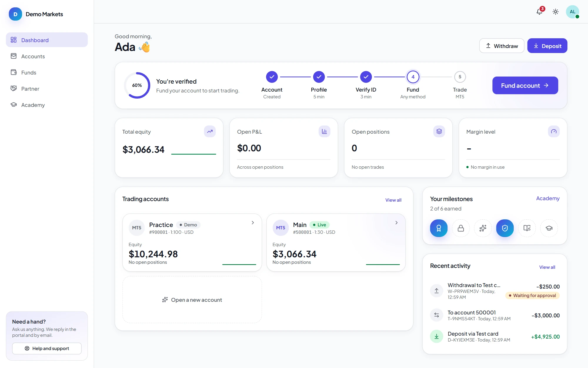Open the notifications bell
The height and width of the screenshot is (368, 588).
click(539, 12)
